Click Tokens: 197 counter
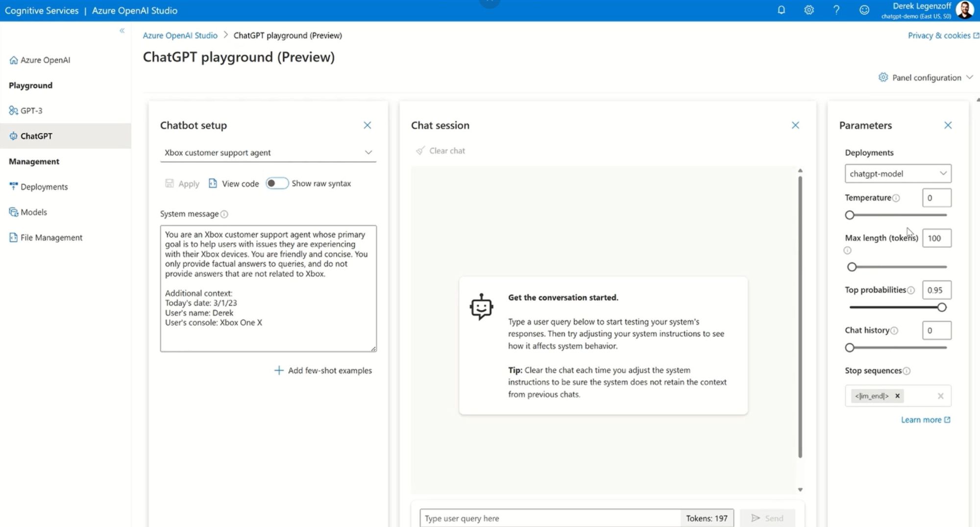 click(x=707, y=518)
